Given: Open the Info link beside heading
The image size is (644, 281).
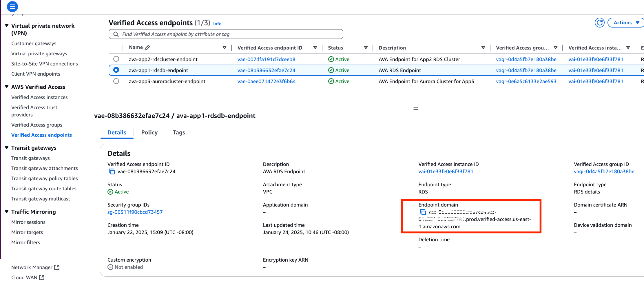Looking at the screenshot, I should pos(217,24).
